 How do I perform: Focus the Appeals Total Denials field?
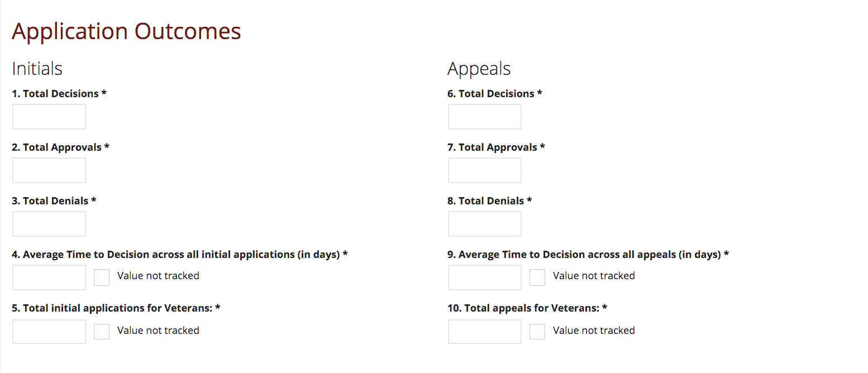click(x=485, y=224)
